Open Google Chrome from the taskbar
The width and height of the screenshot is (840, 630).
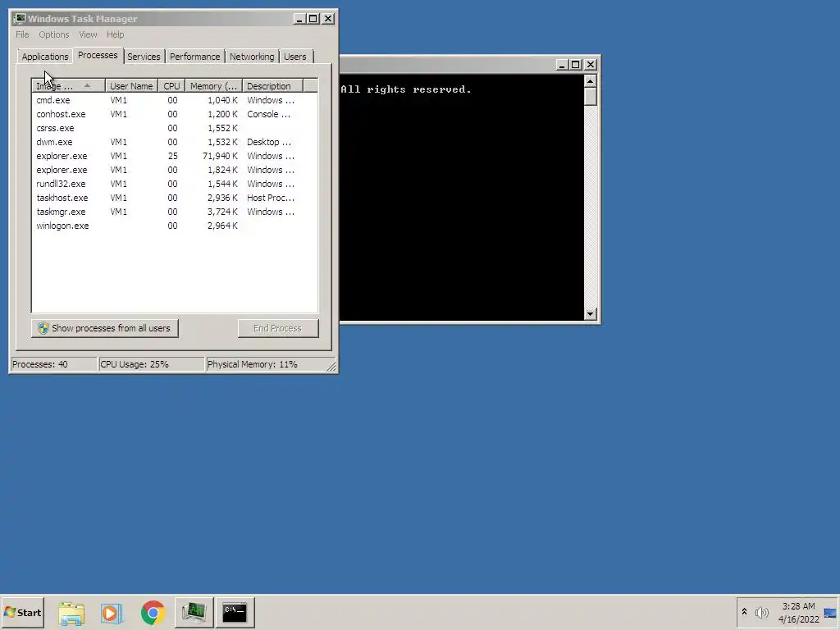(x=153, y=612)
